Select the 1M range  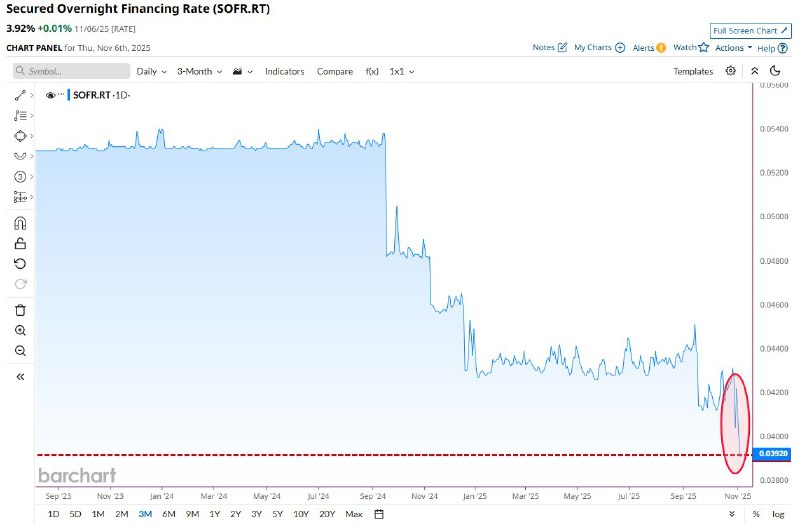point(98,514)
